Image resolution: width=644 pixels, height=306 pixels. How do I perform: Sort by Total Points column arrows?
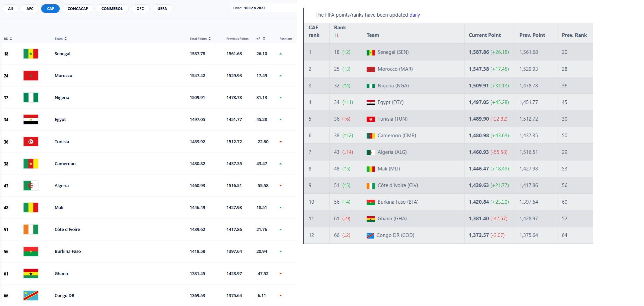point(210,39)
